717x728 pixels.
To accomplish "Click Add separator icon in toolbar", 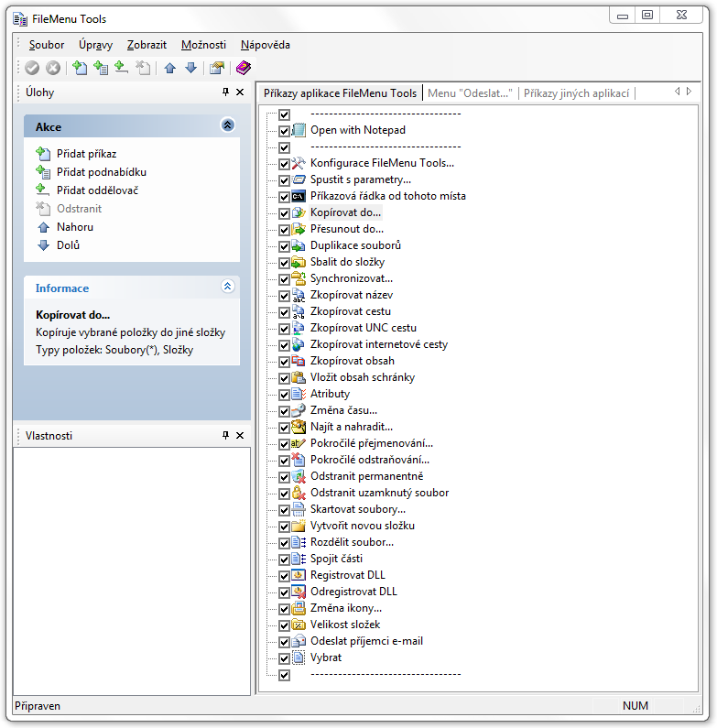I will pyautogui.click(x=121, y=68).
